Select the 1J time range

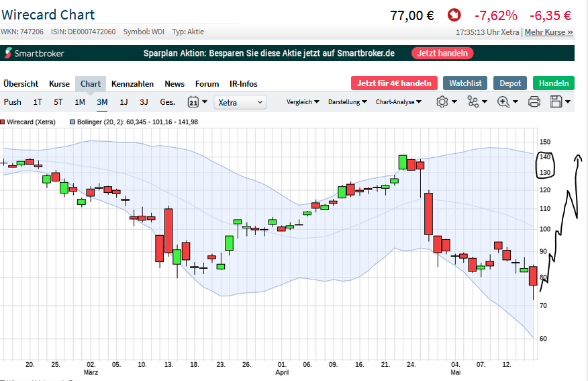pyautogui.click(x=124, y=102)
